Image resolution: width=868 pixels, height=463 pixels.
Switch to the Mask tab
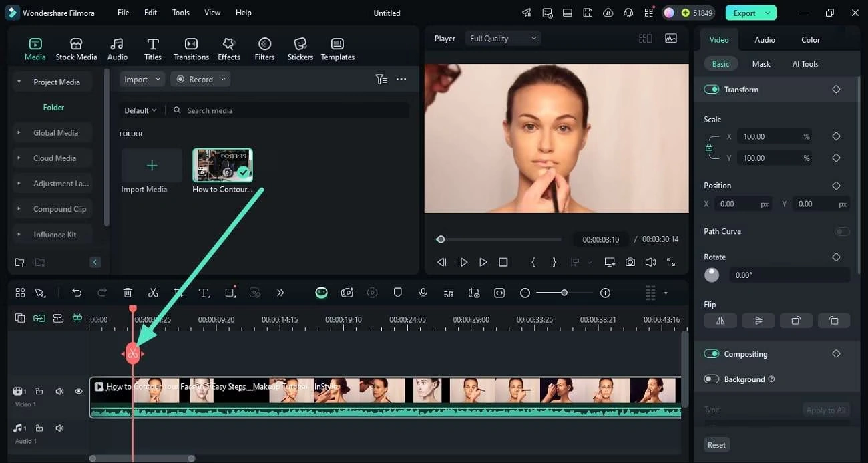(x=761, y=64)
